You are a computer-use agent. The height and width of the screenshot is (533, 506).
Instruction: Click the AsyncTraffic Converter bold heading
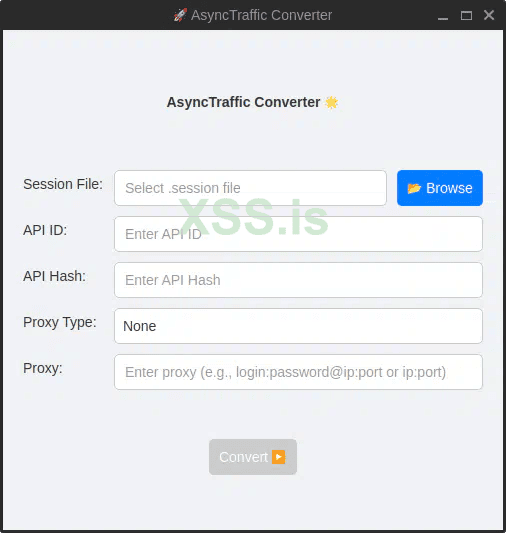click(243, 102)
